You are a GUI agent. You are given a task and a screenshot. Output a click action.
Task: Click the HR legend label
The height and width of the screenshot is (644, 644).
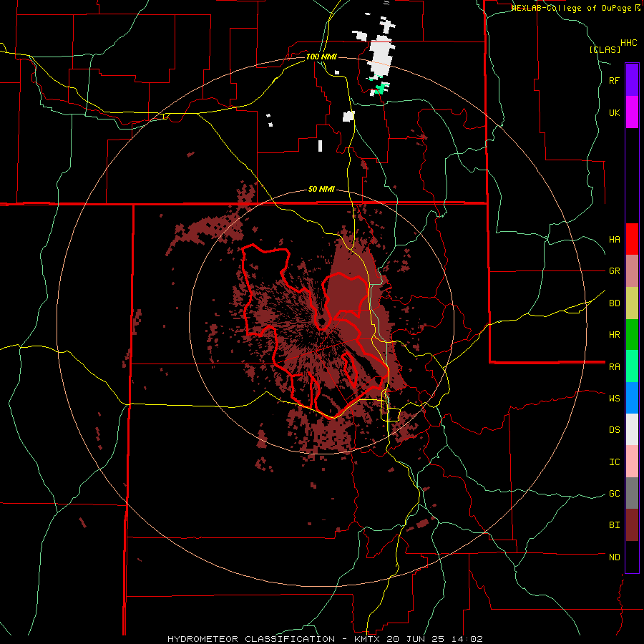[x=614, y=335]
